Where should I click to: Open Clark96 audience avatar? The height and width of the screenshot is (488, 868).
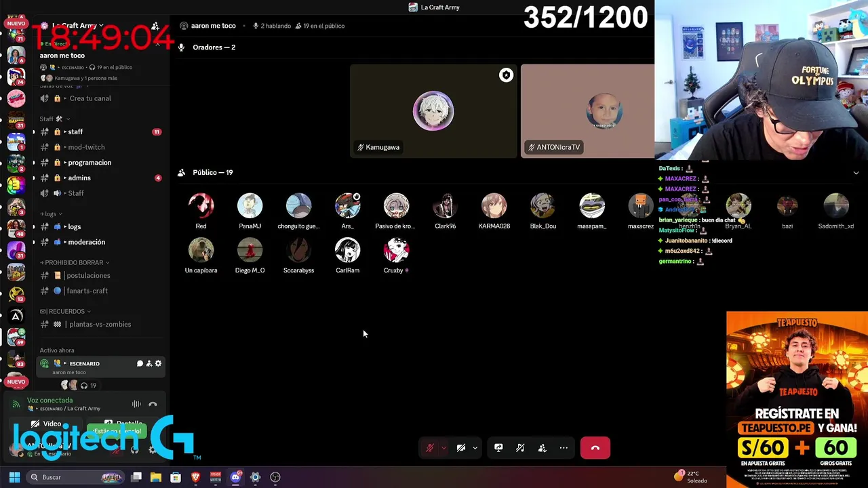pos(445,206)
